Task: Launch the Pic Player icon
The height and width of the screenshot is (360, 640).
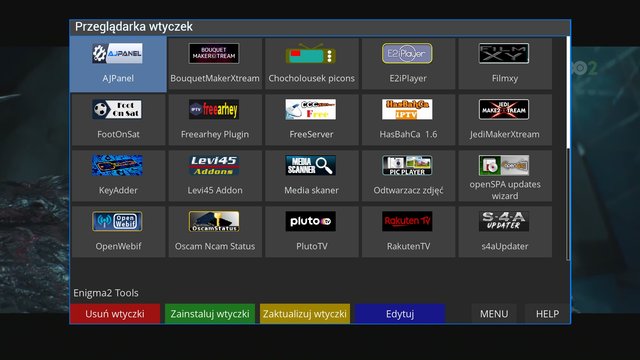Action: pos(407,165)
